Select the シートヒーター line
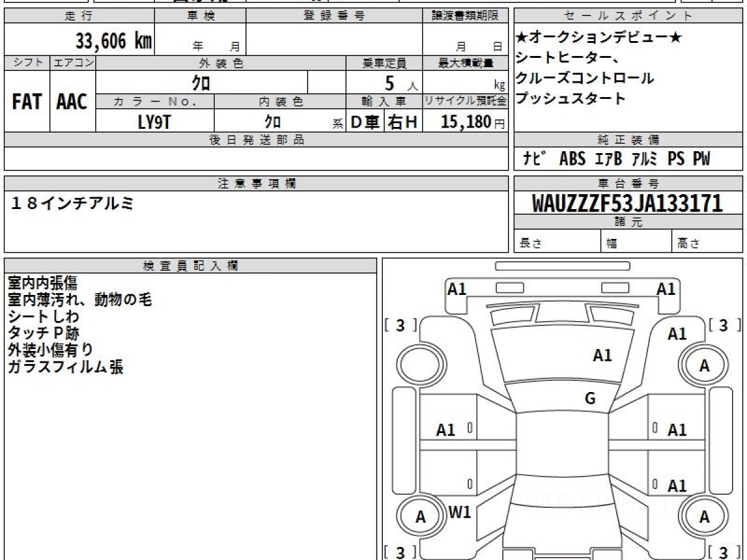This screenshot has width=747, height=560. [566, 58]
